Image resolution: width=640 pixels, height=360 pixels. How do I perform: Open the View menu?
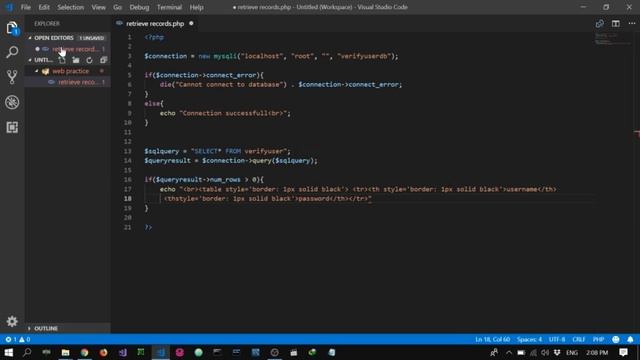[x=98, y=7]
